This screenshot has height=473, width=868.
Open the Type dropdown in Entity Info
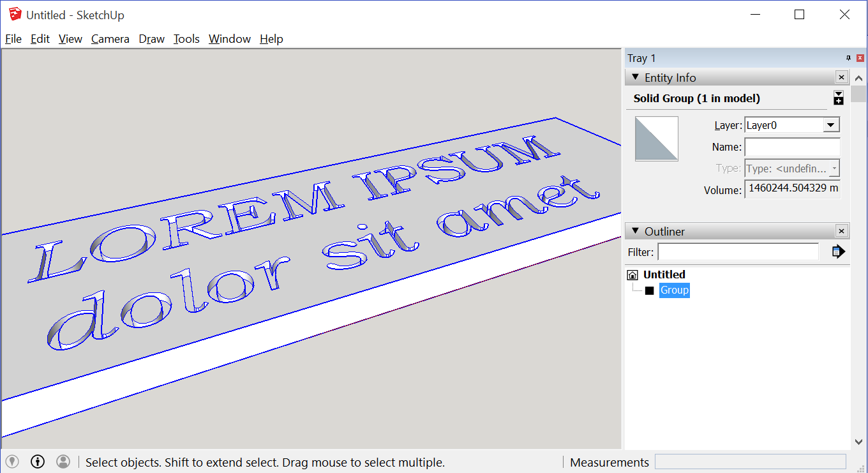click(834, 168)
